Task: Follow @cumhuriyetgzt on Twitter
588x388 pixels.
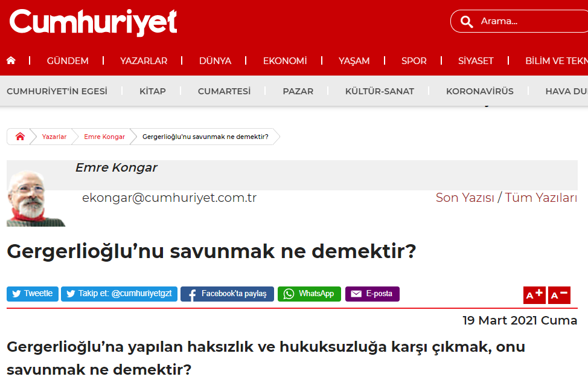Action: [x=119, y=294]
